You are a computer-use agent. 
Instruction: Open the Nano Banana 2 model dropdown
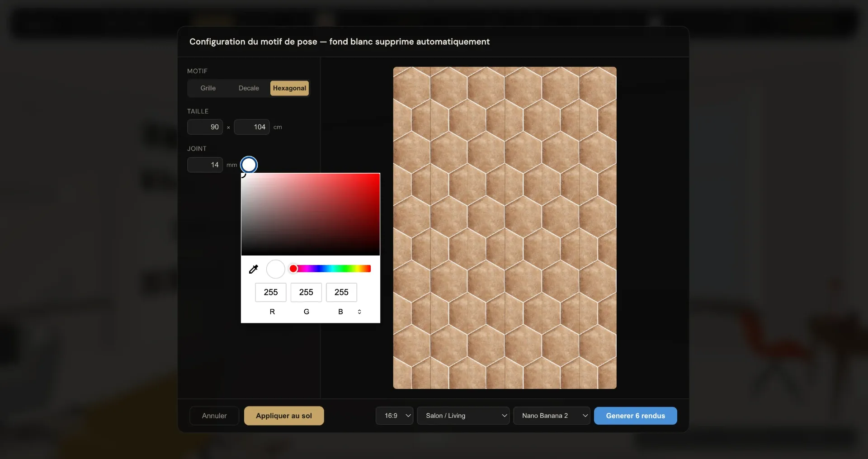click(552, 416)
